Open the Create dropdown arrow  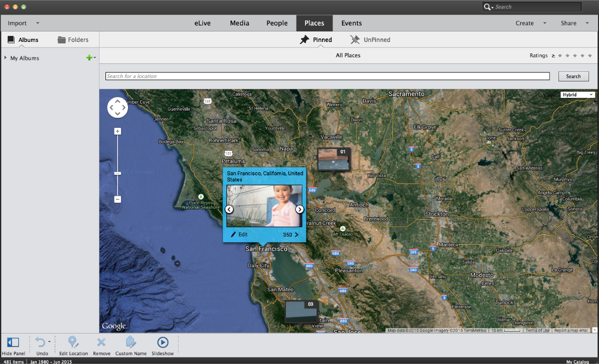tap(545, 23)
